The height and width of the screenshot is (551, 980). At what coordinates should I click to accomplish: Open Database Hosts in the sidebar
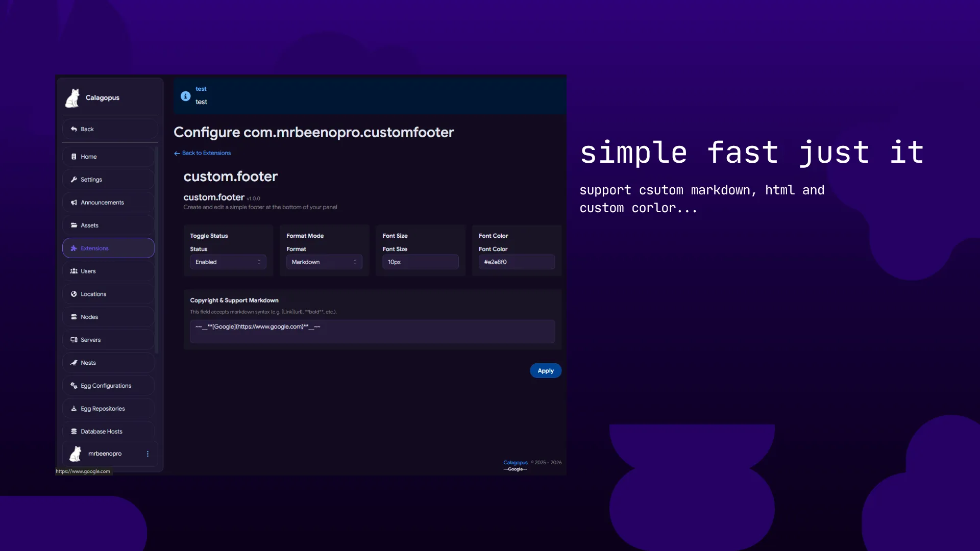[108, 432]
